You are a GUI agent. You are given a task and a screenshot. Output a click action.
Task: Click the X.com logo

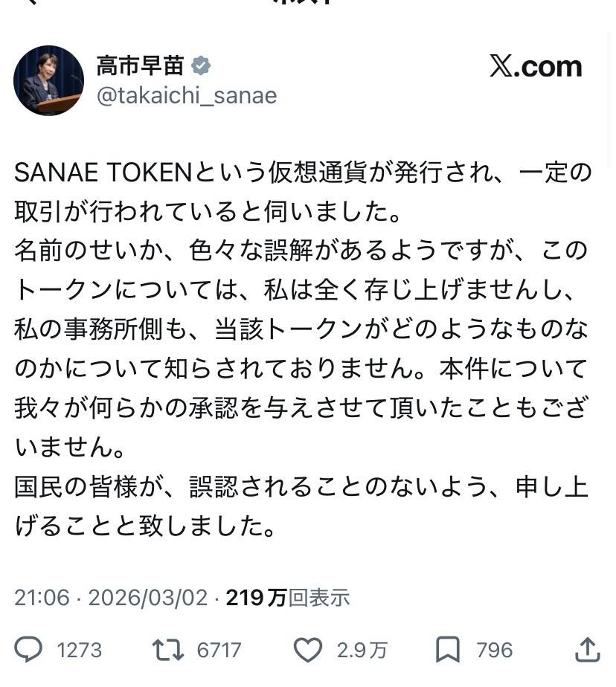(535, 67)
